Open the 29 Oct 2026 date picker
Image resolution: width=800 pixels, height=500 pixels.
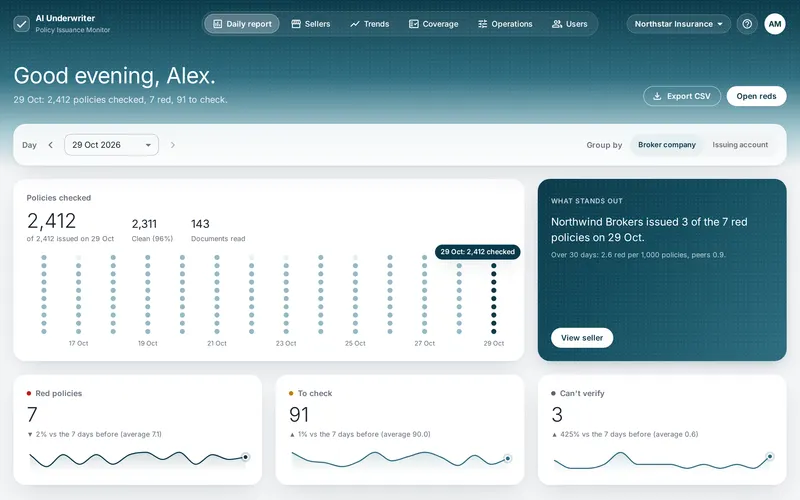click(111, 145)
